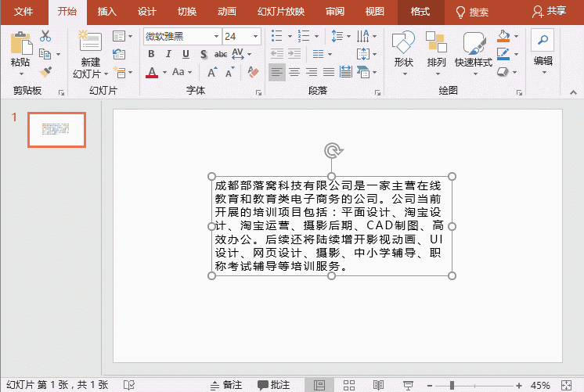Image resolution: width=584 pixels, height=392 pixels.
Task: Open the font name dropdown 微软雅黑
Action: pos(216,37)
